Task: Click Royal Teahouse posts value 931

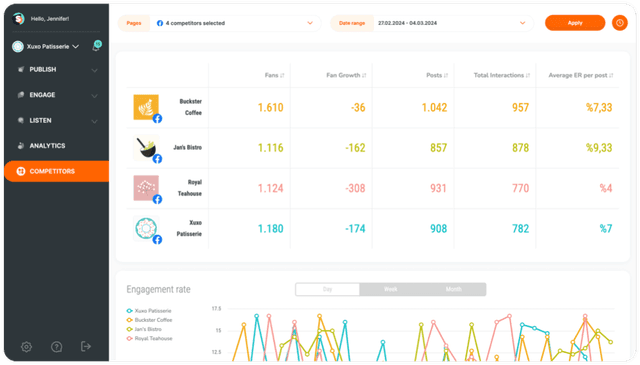Action: click(x=438, y=188)
